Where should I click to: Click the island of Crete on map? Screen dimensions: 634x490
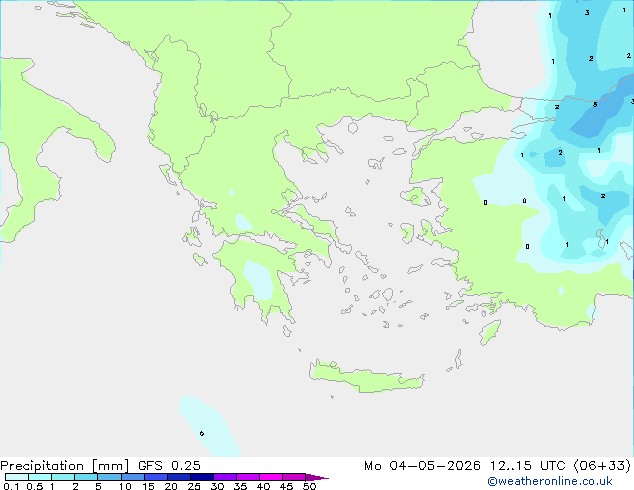click(366, 377)
